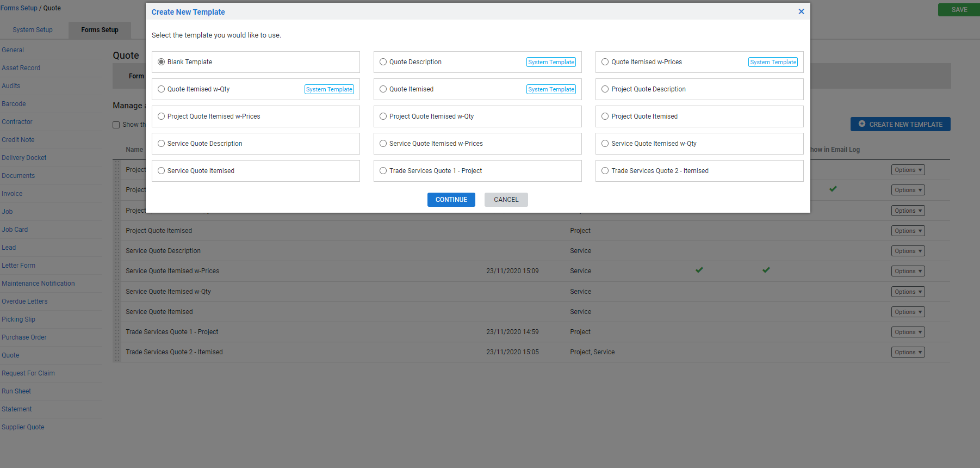Open Options dropdown for Project Quote Itemised row
The image size is (980, 468).
click(x=907, y=231)
